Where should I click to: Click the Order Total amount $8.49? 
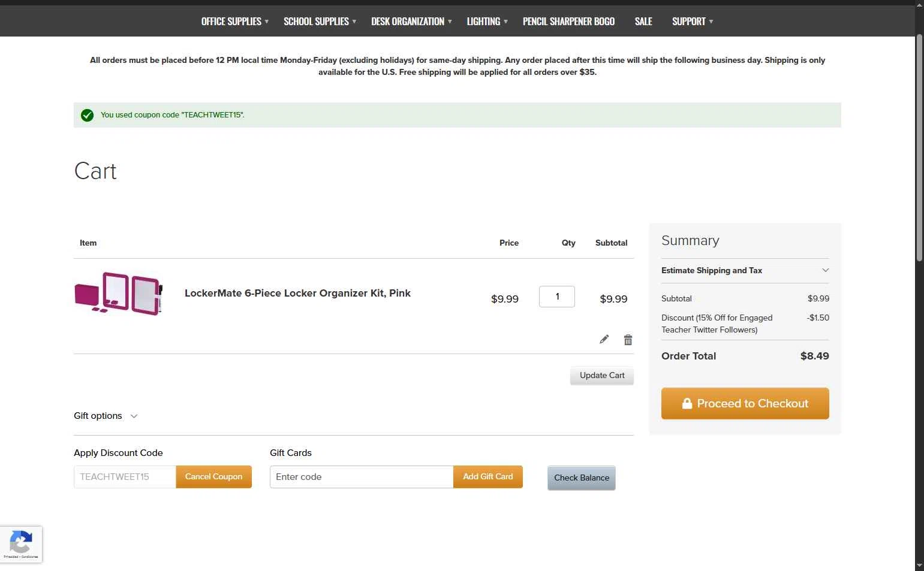coord(814,356)
